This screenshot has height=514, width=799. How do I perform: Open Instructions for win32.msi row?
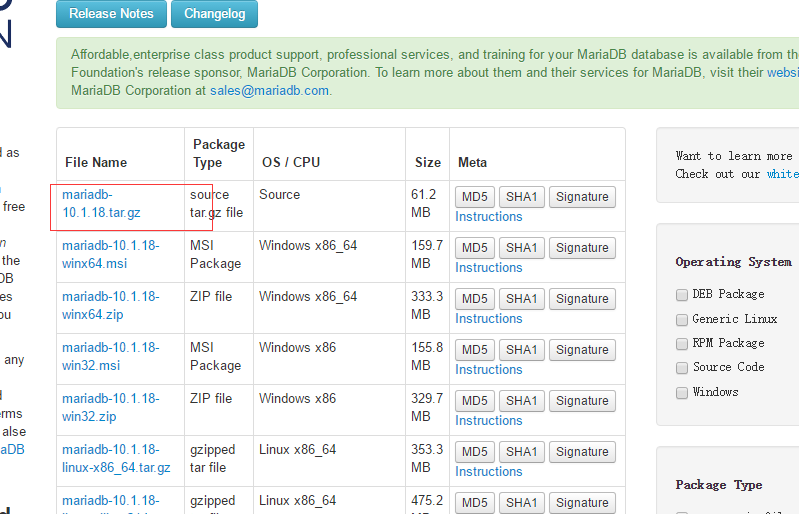click(489, 369)
